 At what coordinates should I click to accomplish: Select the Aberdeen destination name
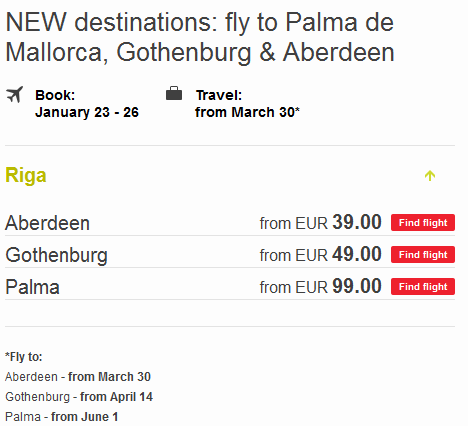(x=47, y=223)
